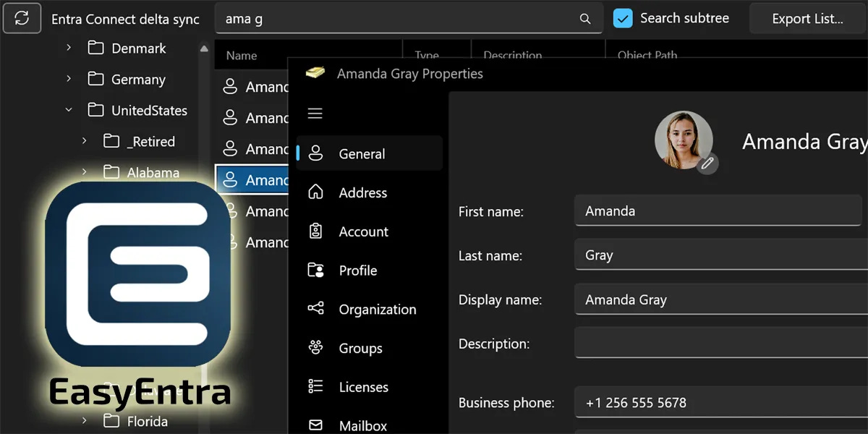Sort by the Name column header
This screenshot has height=434, width=868.
click(242, 55)
